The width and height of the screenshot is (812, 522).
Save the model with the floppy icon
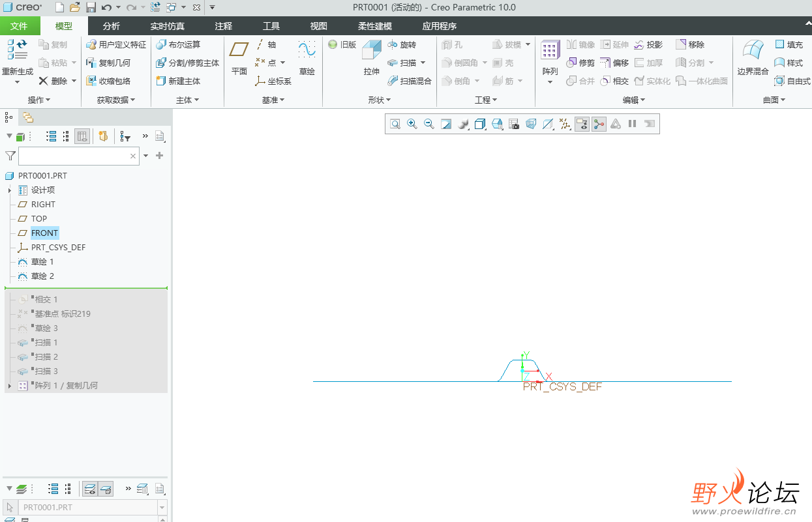click(x=91, y=7)
